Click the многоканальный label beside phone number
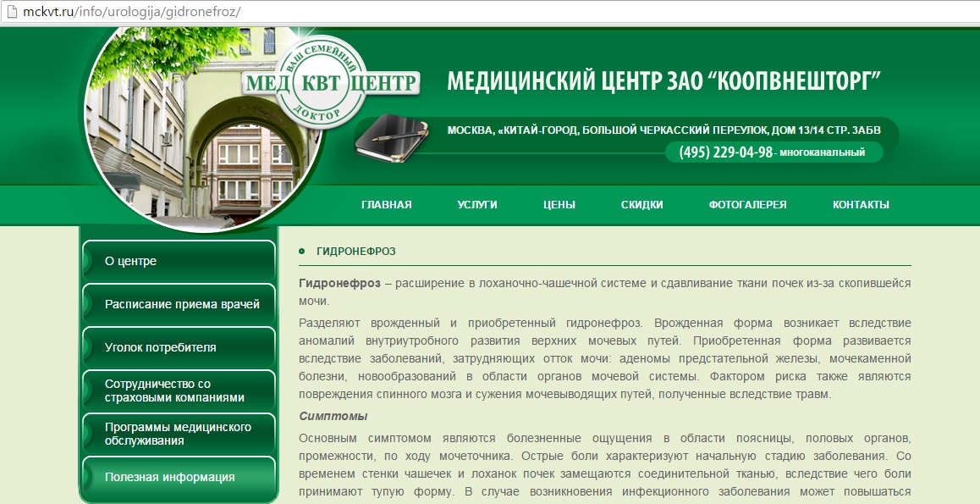980x504 pixels. [x=822, y=152]
